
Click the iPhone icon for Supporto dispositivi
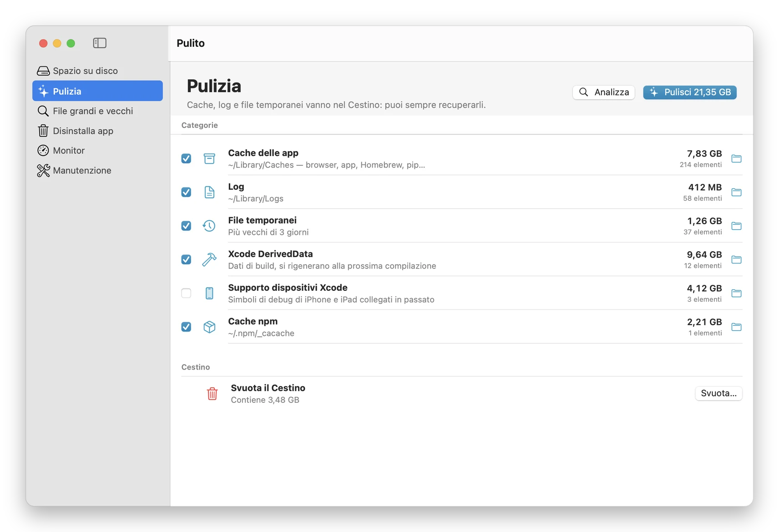coord(209,293)
